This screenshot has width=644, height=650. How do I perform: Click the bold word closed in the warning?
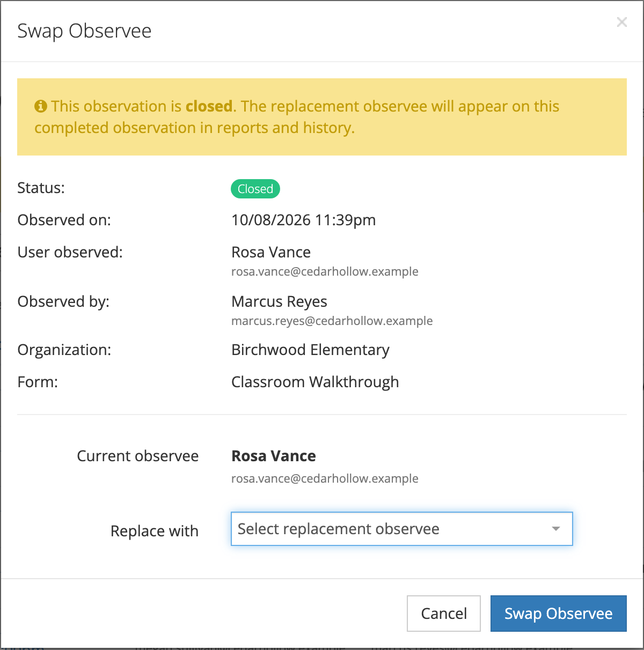(209, 106)
